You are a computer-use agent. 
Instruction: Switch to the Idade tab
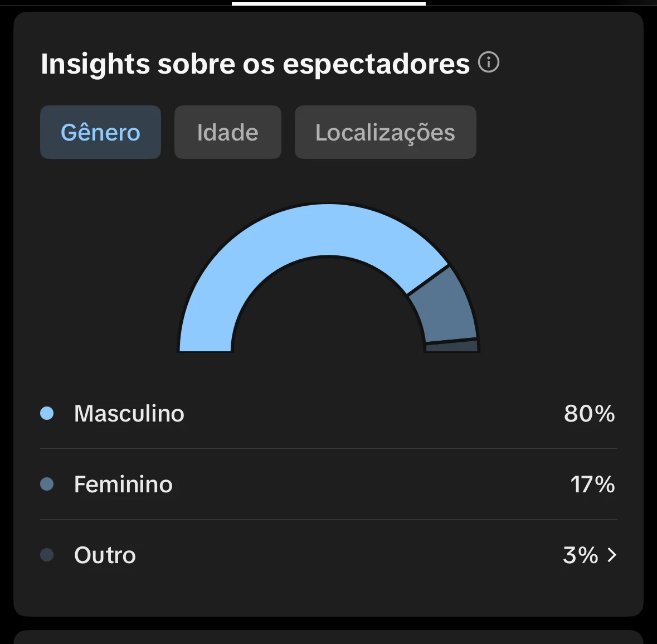tap(227, 133)
